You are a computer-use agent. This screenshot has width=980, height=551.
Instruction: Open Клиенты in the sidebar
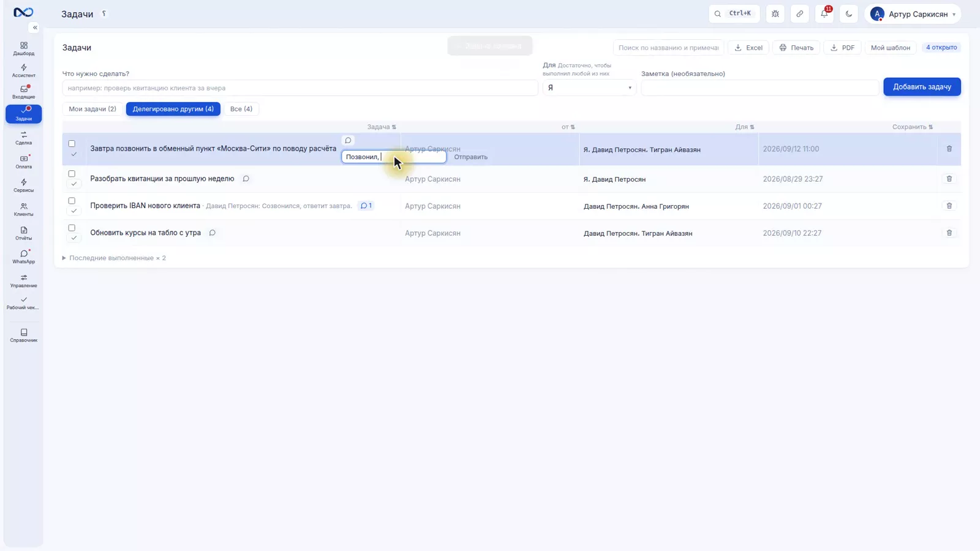tap(23, 209)
